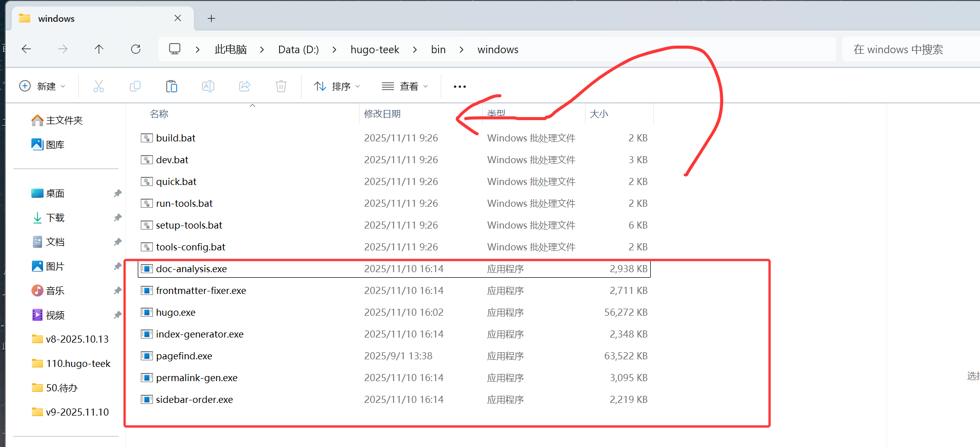This screenshot has width=980, height=447.
Task: Open the 排序 sort dropdown
Action: tap(337, 86)
